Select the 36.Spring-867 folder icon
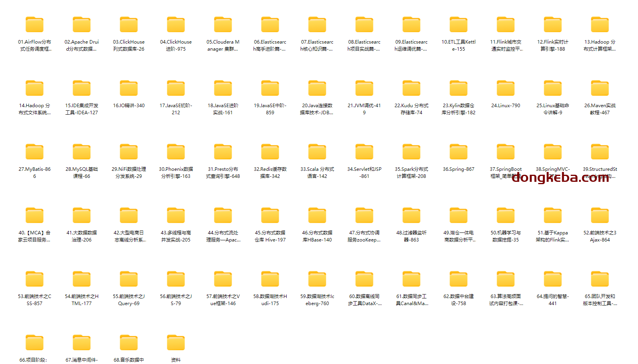The image size is (638, 364). click(459, 152)
